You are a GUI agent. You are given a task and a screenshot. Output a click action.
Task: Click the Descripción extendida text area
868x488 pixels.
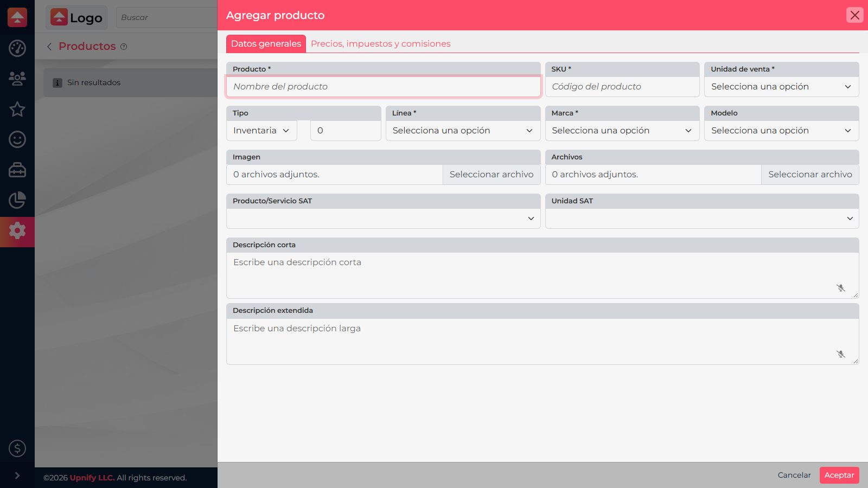click(x=542, y=342)
